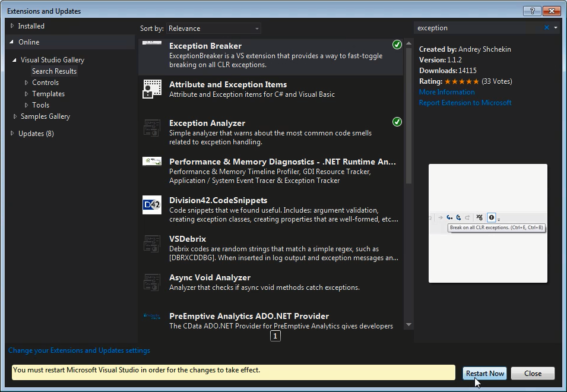
Task: Click the '(33 Votes)' rating count
Action: pos(497,81)
